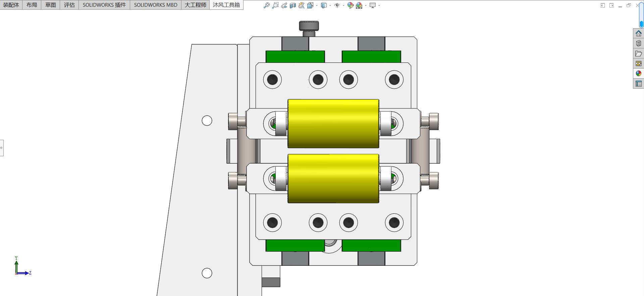Open File Explorer folder task pane tab
Viewport: 644px width, 296px height.
point(639,53)
